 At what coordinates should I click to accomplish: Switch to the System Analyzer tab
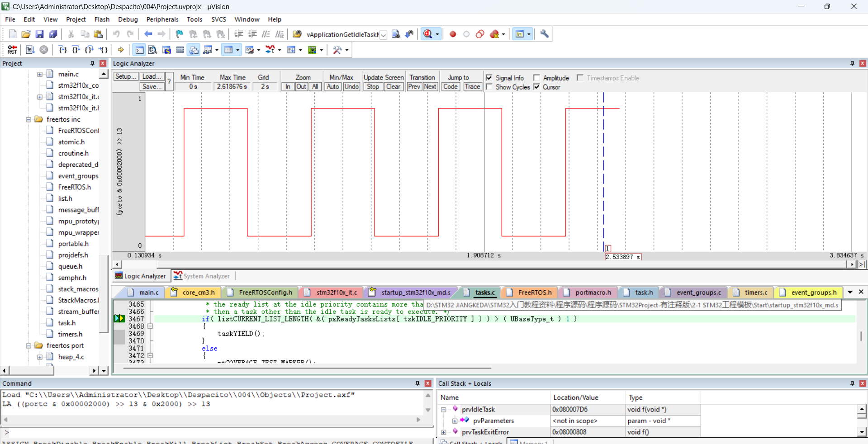pyautogui.click(x=202, y=276)
